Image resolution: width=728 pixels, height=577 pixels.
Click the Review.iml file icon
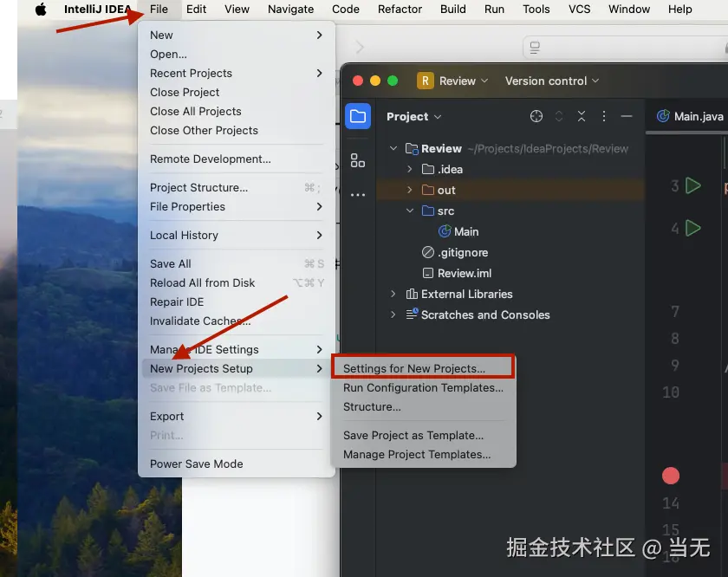click(427, 273)
